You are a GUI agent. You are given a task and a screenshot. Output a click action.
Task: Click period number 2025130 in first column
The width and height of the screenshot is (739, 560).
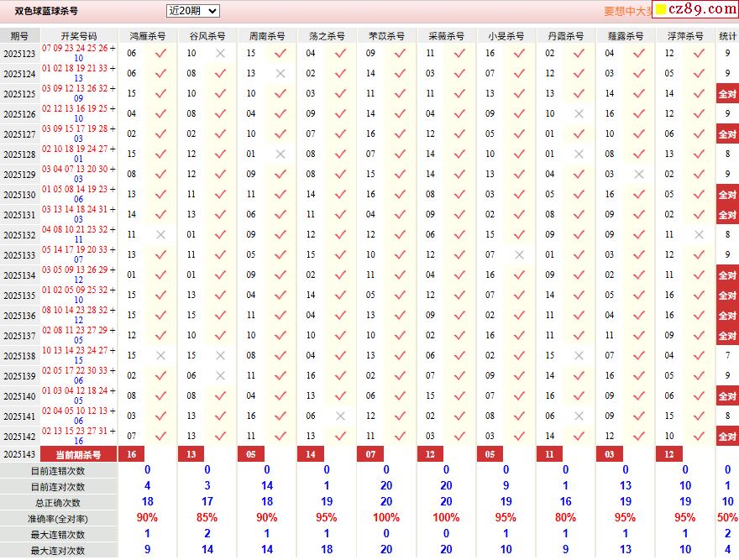[19, 195]
